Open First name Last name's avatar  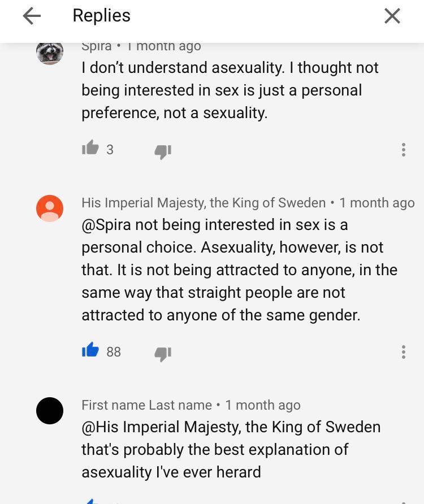49,410
